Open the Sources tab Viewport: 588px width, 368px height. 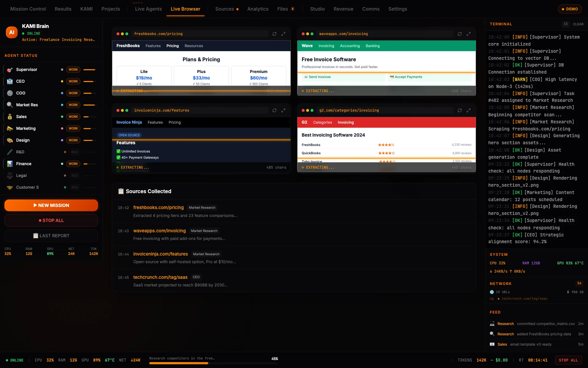coord(227,9)
